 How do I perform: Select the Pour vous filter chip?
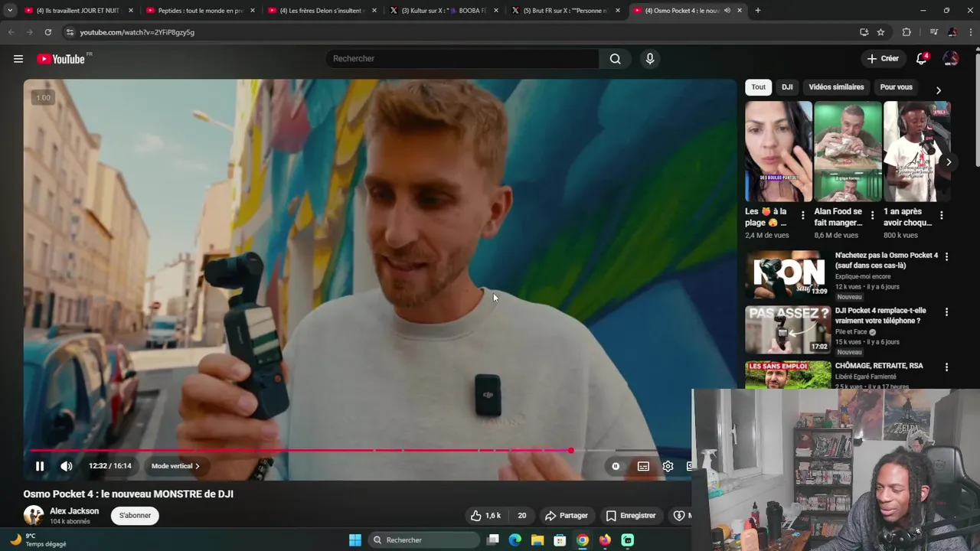coord(896,87)
